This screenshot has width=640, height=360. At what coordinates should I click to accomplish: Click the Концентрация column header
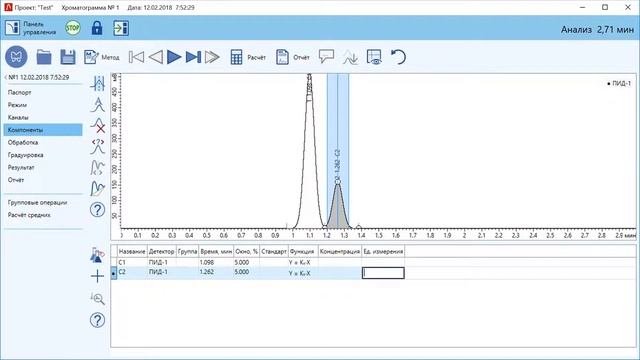tap(340, 251)
